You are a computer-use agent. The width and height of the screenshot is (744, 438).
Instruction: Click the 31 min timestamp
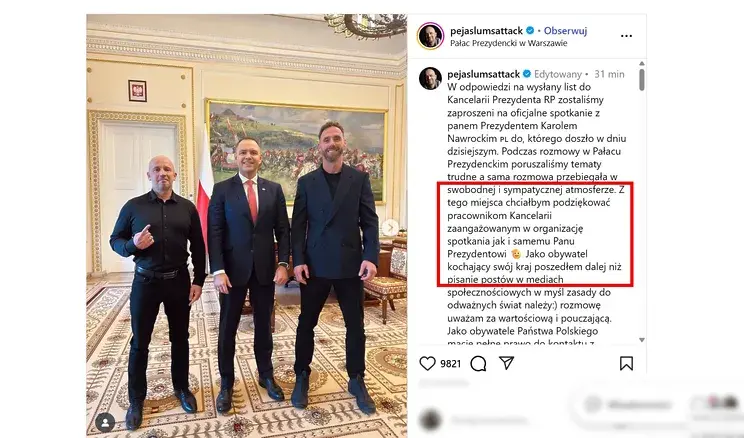(x=609, y=74)
